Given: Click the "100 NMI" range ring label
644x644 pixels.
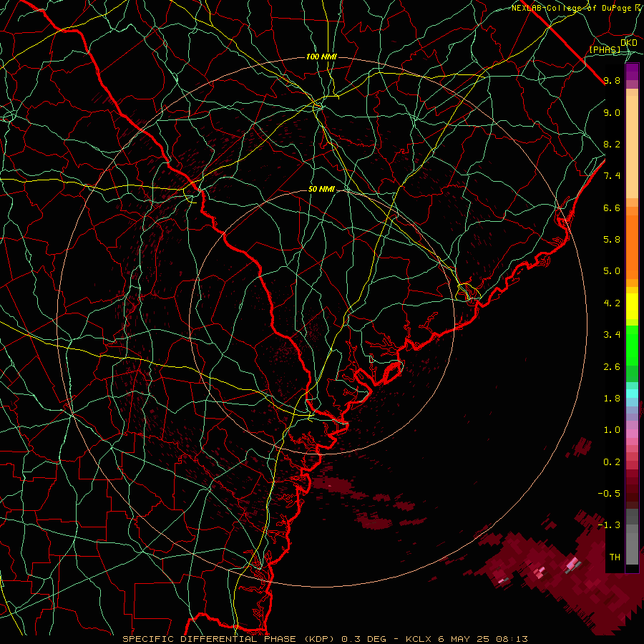Looking at the screenshot, I should [321, 57].
